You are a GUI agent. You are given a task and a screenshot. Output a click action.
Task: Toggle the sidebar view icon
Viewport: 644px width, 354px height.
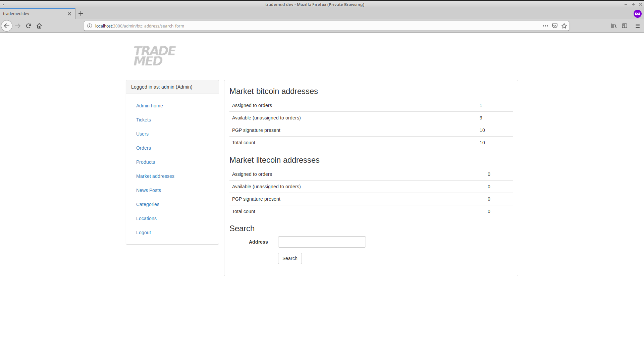point(624,26)
